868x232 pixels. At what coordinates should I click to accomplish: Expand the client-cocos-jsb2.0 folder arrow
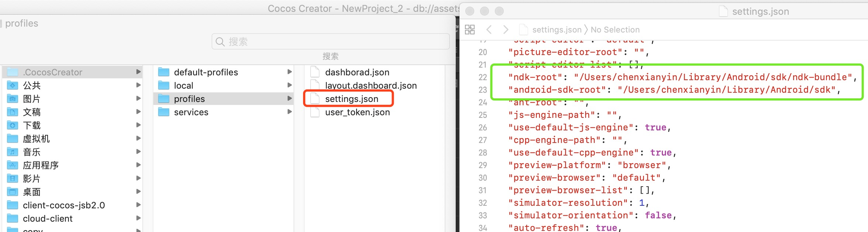(138, 205)
